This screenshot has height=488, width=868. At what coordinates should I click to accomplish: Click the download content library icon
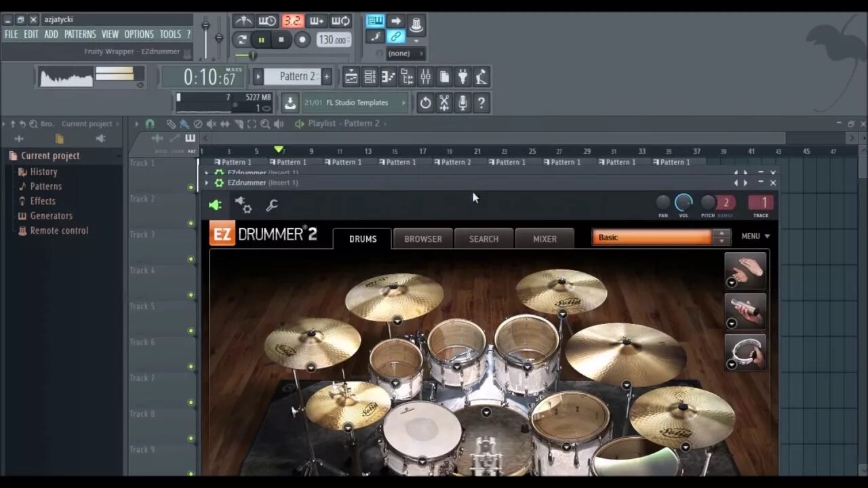point(290,103)
